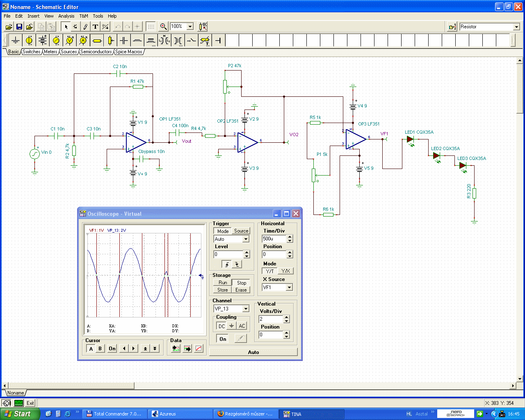Save the schematic with the floppy icon
Viewport: 525px width, 420px height.
[19, 27]
